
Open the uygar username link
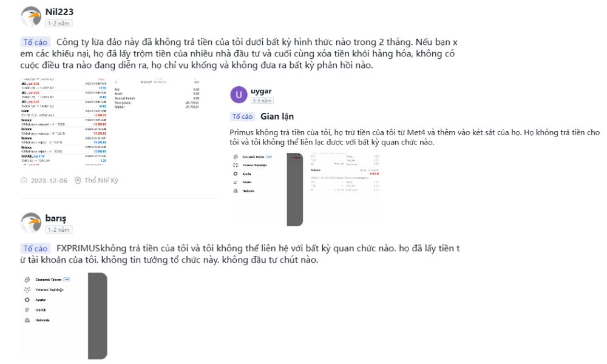tap(261, 91)
